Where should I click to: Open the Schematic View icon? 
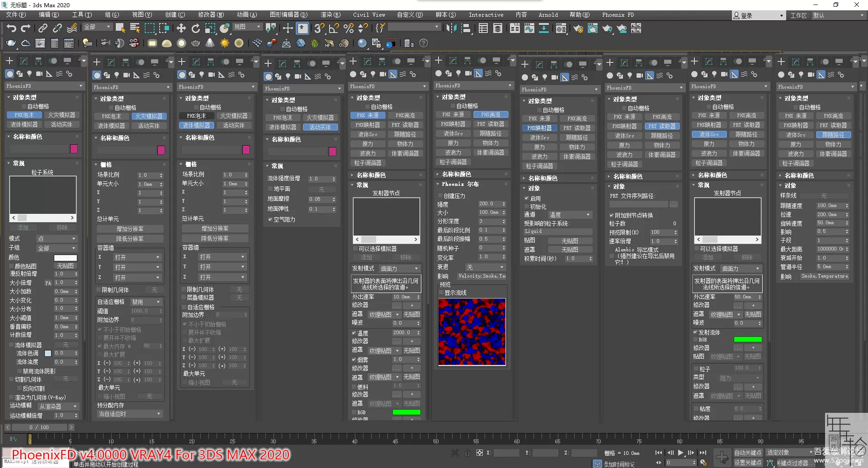pyautogui.click(x=544, y=28)
